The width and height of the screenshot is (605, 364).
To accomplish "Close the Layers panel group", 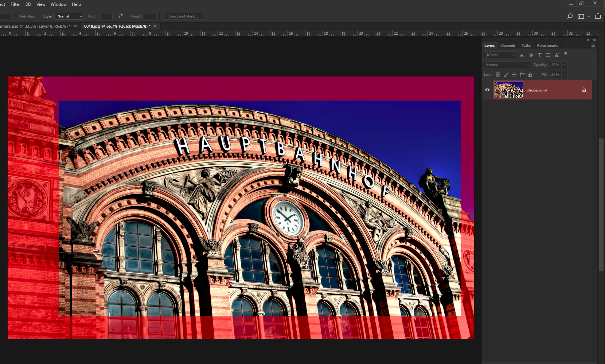I will pos(594,40).
